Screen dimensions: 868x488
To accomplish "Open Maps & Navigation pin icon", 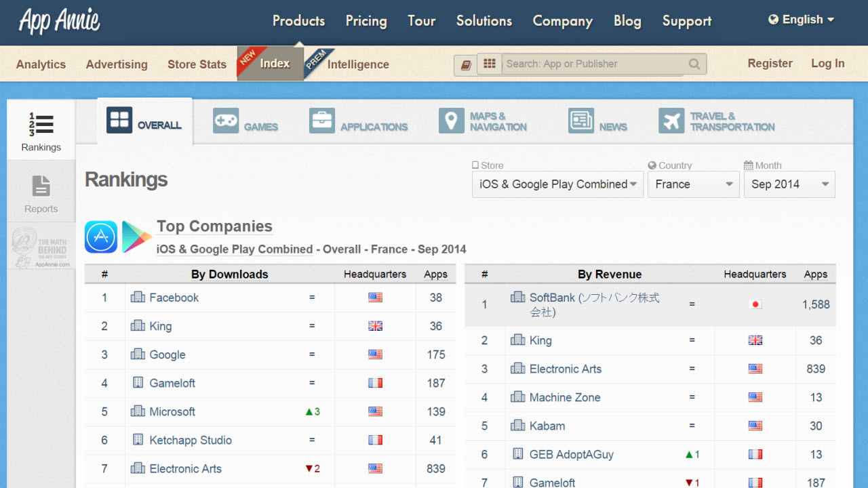I will coord(451,121).
